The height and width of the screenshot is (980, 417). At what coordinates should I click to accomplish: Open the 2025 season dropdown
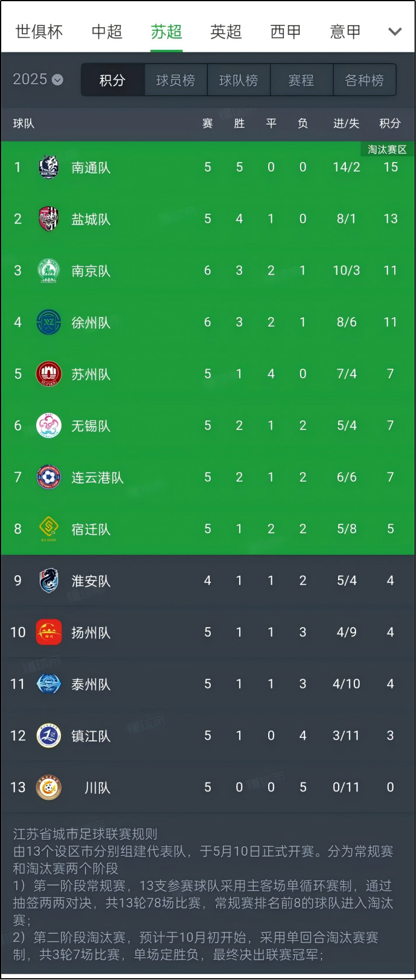pos(38,80)
